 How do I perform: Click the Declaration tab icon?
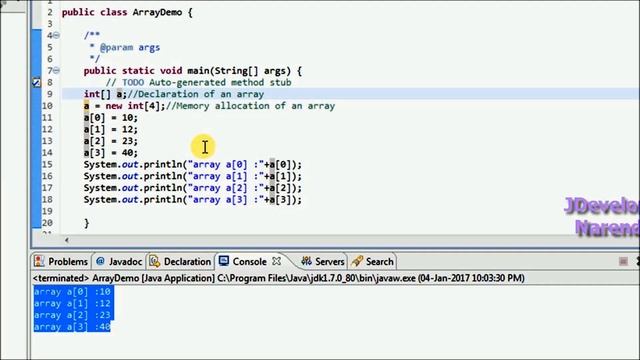coord(155,261)
